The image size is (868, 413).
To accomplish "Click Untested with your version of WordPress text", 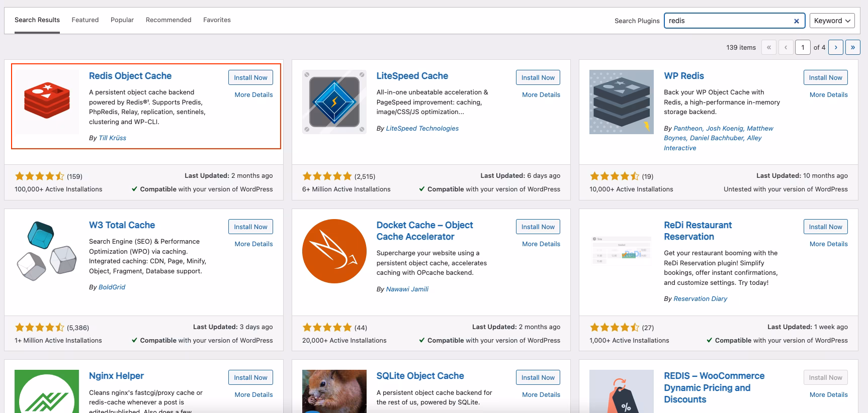I will [786, 189].
